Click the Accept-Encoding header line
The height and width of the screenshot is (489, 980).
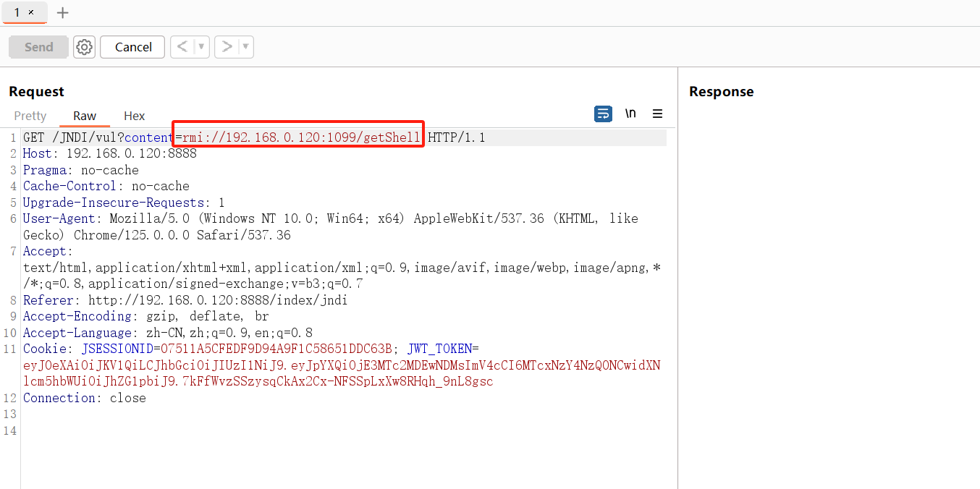[145, 317]
